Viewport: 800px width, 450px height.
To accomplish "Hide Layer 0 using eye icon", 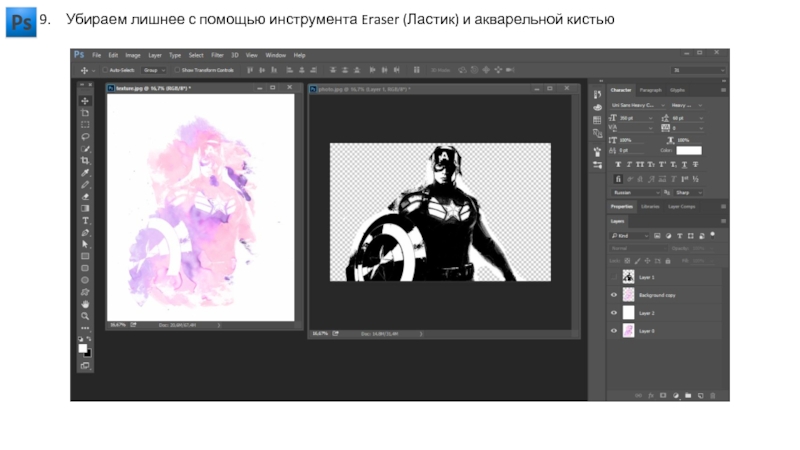I will (614, 331).
